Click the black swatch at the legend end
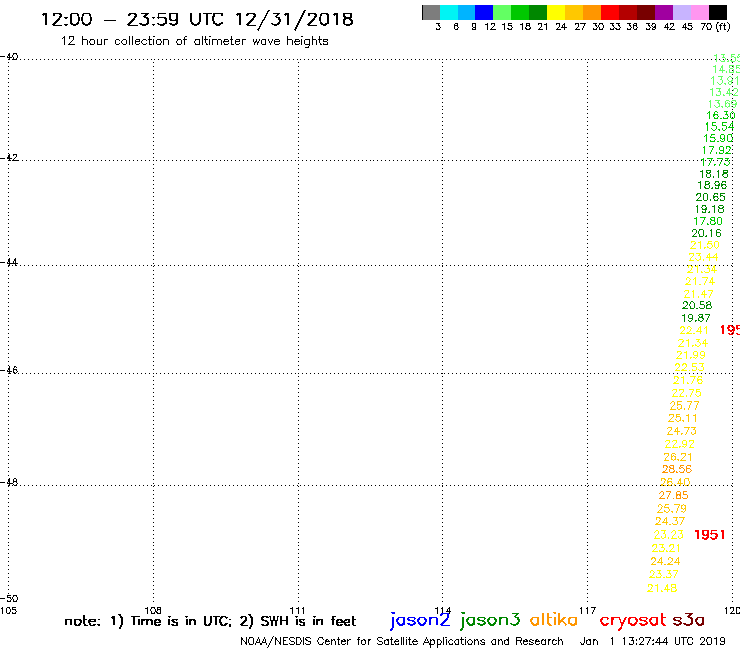740x650 pixels. [x=718, y=12]
